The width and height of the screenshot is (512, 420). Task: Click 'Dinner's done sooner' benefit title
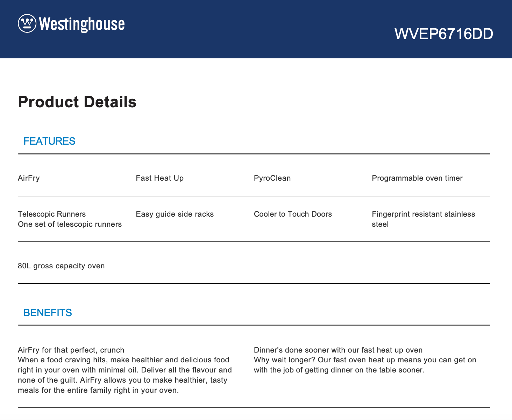(x=338, y=350)
